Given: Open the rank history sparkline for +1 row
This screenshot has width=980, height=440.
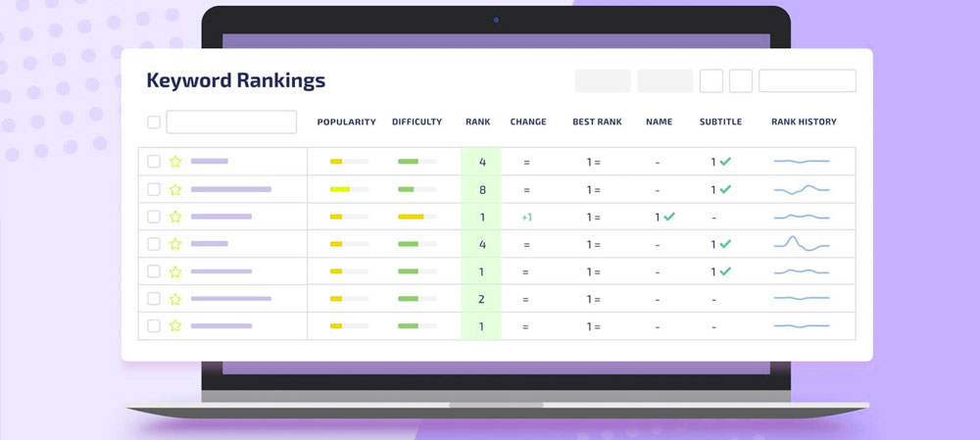Looking at the screenshot, I should [x=802, y=217].
